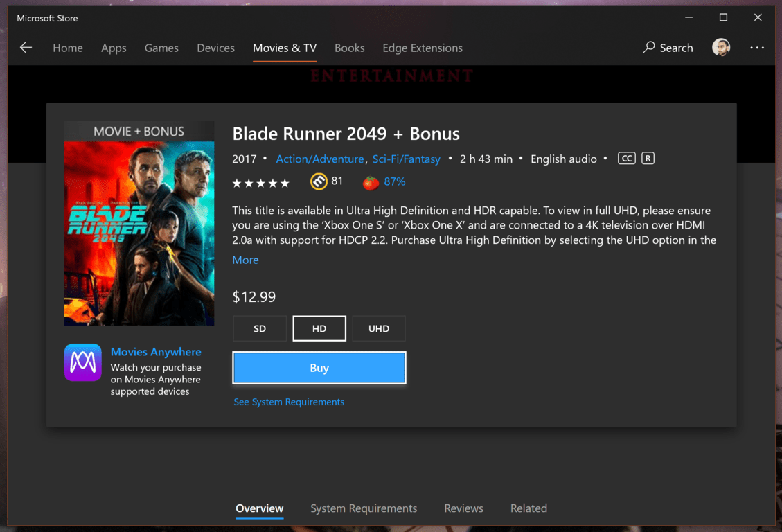Click the English audio label
Viewport: 782px width, 532px height.
pyautogui.click(x=564, y=159)
